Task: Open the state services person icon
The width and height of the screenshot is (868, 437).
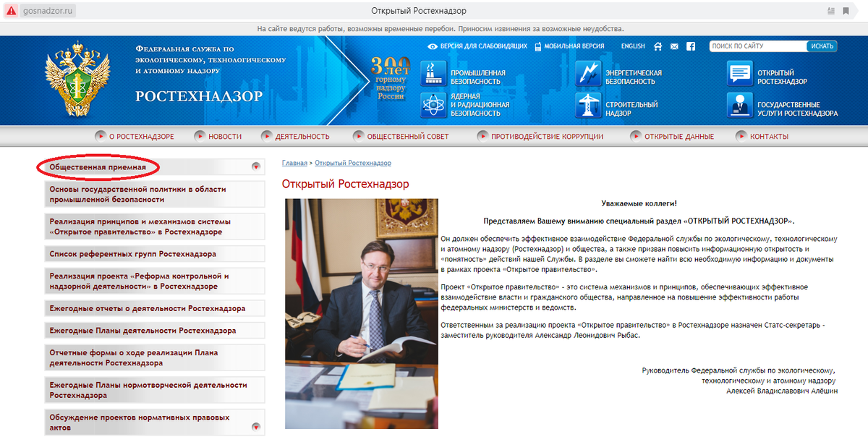Action: click(x=739, y=105)
